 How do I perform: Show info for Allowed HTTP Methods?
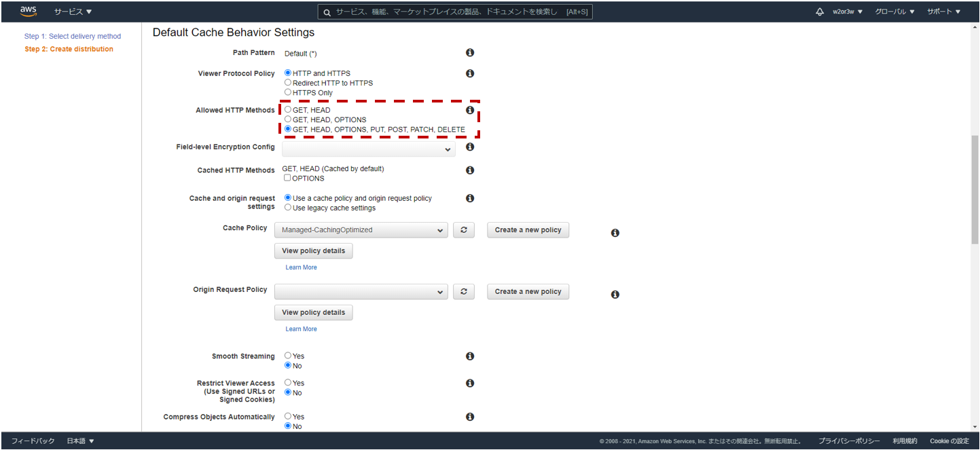469,110
